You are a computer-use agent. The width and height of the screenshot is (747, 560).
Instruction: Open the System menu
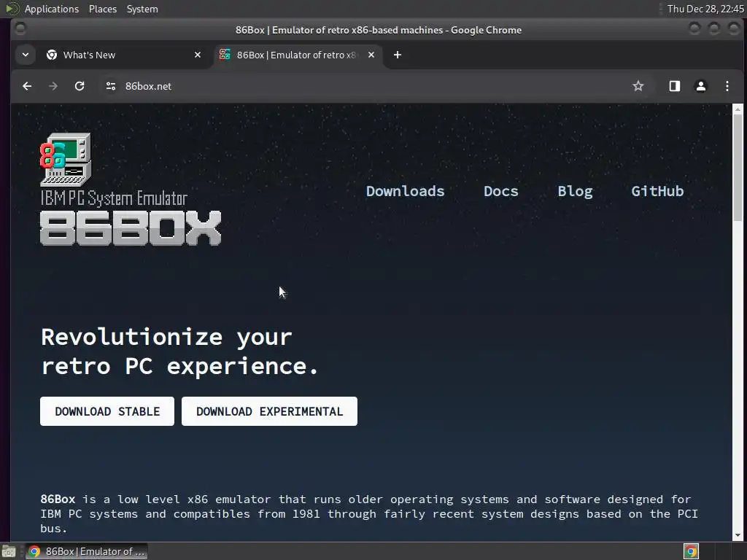coord(142,9)
